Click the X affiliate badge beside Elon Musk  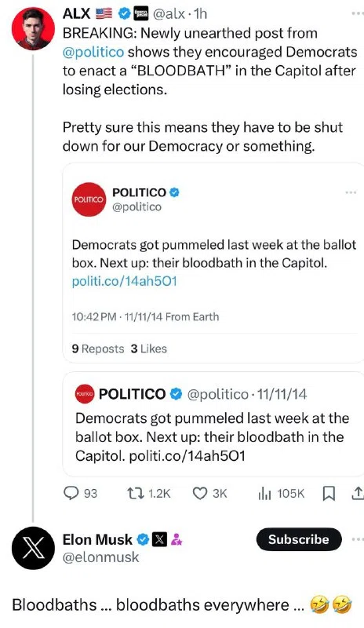[159, 539]
